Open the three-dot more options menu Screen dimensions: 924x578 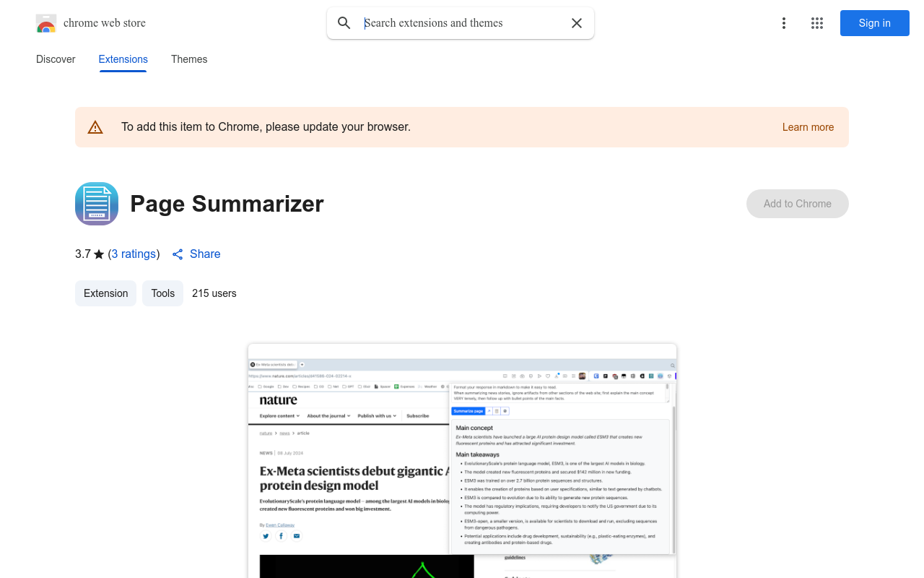tap(784, 23)
